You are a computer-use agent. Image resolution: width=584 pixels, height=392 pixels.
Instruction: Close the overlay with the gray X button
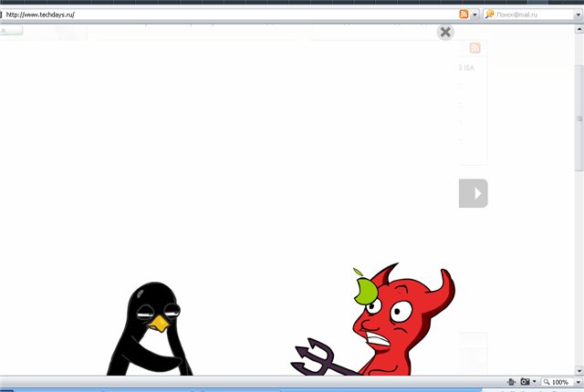click(445, 32)
